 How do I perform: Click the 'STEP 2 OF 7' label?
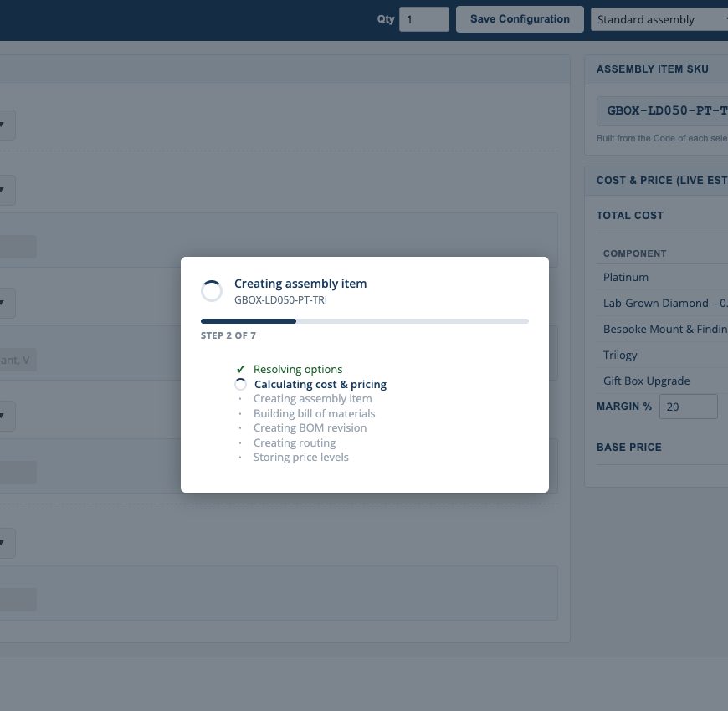228,335
